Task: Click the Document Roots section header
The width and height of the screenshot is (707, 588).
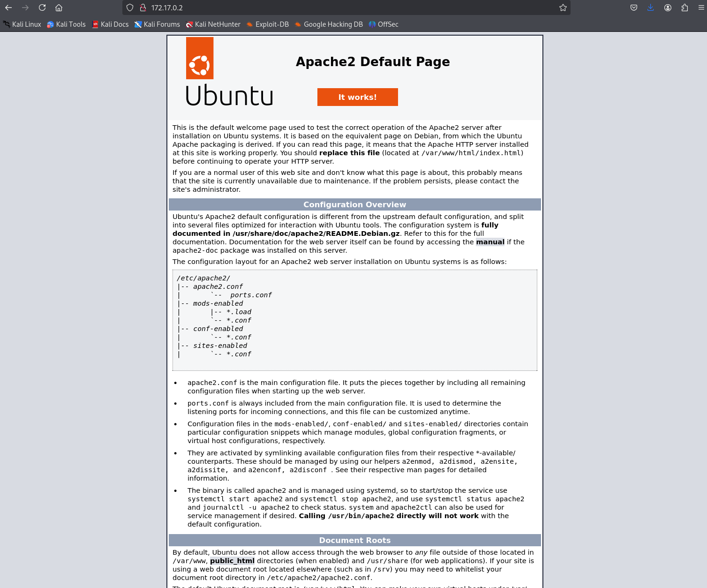Action: click(355, 540)
